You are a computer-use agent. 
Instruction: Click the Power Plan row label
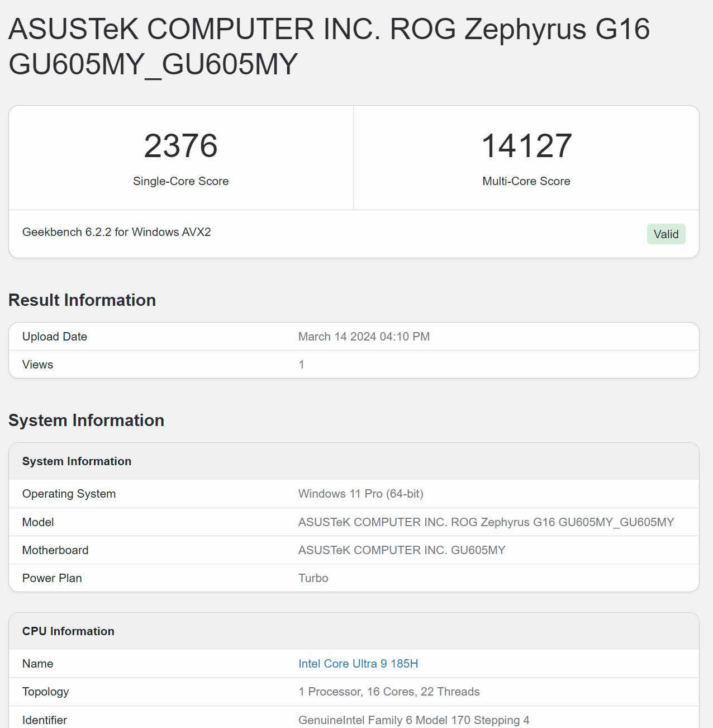click(x=52, y=578)
